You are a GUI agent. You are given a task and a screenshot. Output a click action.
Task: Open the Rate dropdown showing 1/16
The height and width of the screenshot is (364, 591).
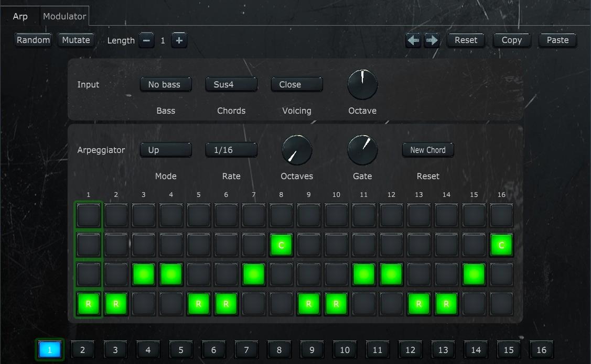231,150
